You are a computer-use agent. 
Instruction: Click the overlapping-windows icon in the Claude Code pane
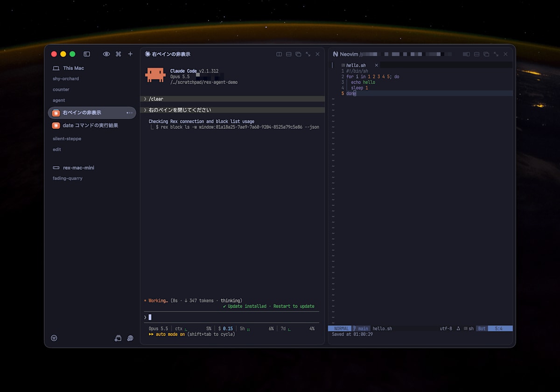(x=298, y=54)
